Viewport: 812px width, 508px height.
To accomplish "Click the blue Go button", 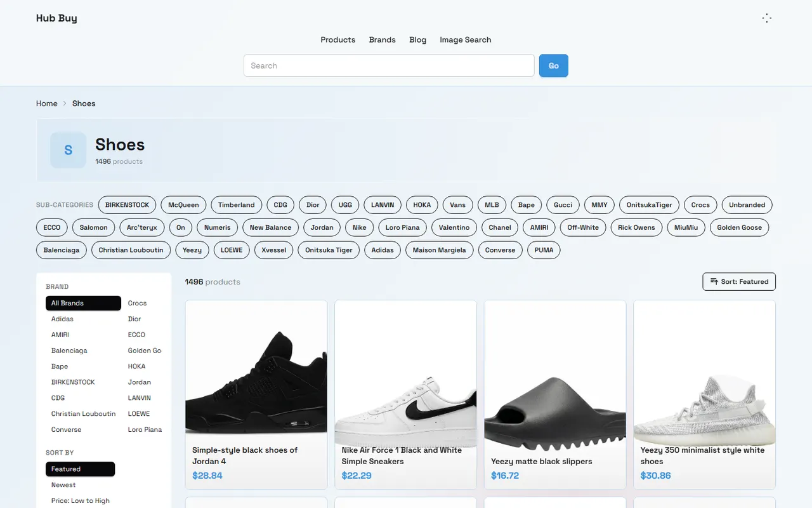I will 554,65.
